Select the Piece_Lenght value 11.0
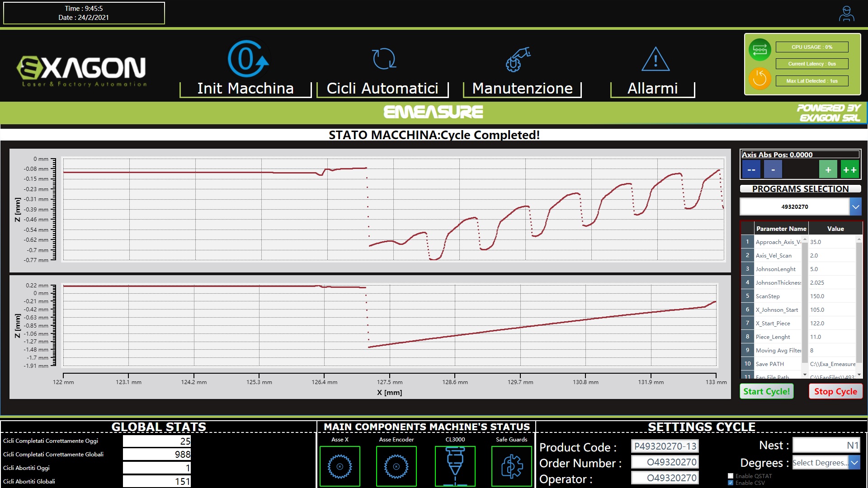 coord(832,337)
